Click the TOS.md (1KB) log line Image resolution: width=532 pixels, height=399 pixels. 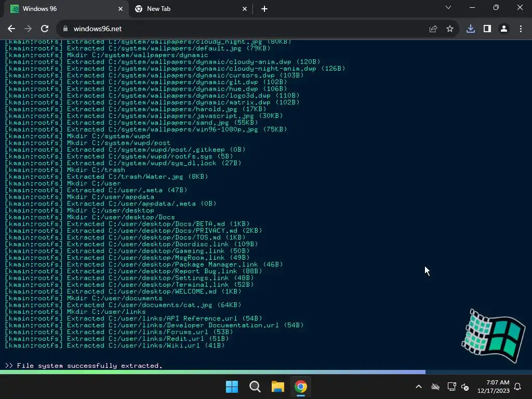(125, 237)
